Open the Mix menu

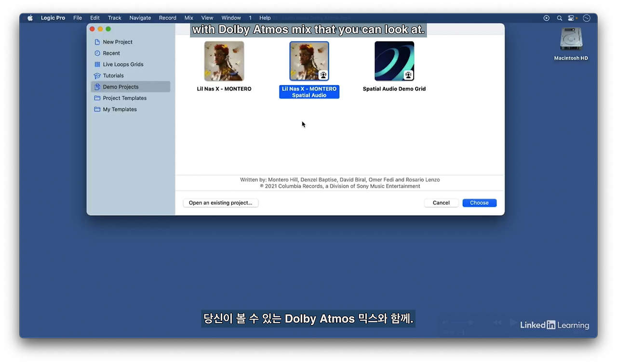pyautogui.click(x=189, y=18)
